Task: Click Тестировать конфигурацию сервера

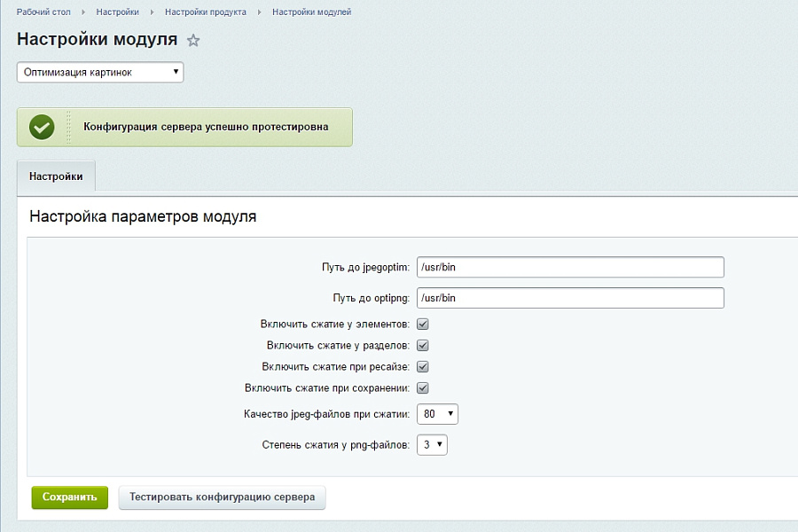Action: [x=221, y=497]
